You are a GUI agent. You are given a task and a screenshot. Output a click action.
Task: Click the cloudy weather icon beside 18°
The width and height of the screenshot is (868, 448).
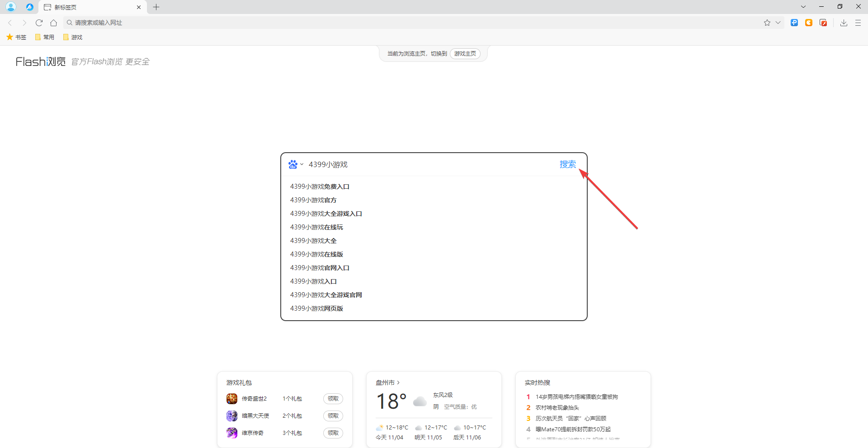click(x=420, y=401)
